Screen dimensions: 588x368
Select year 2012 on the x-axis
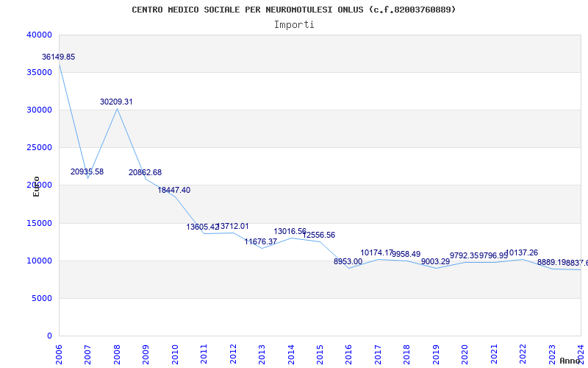tap(233, 353)
